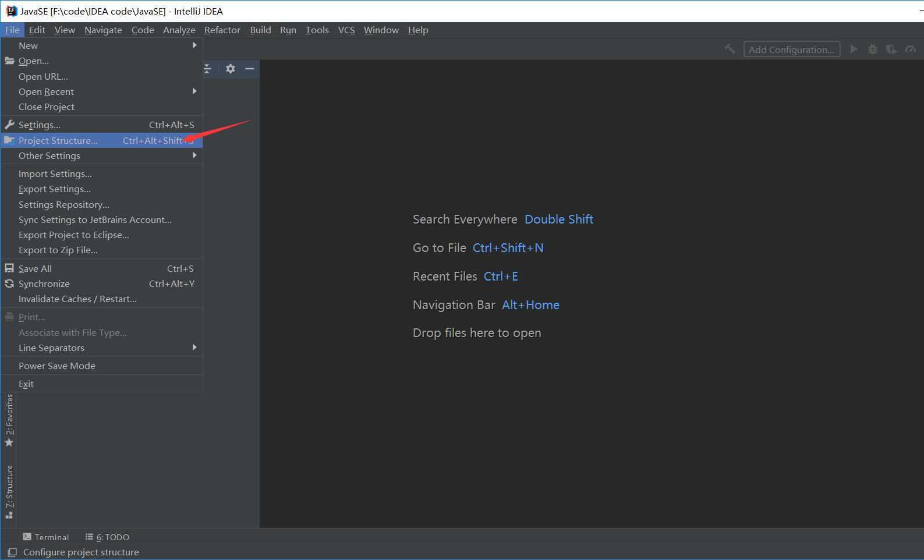The width and height of the screenshot is (924, 560).
Task: Choose Import Settings... entry
Action: coord(102,173)
